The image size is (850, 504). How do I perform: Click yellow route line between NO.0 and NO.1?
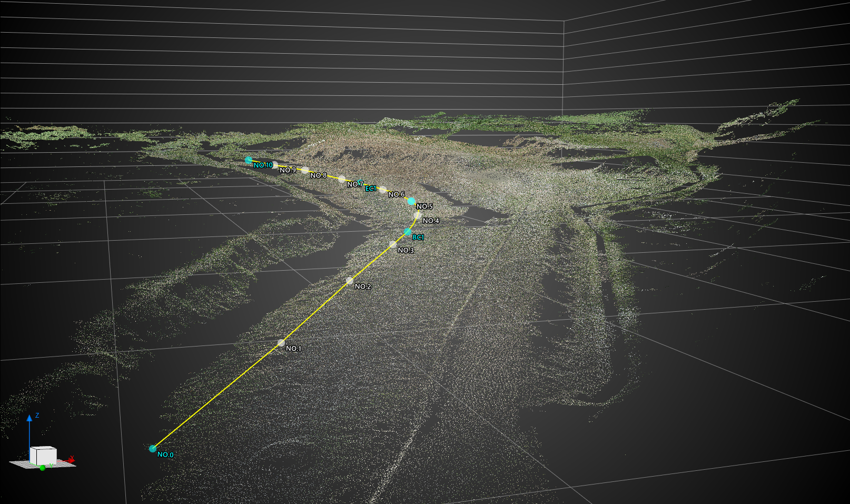[216, 397]
